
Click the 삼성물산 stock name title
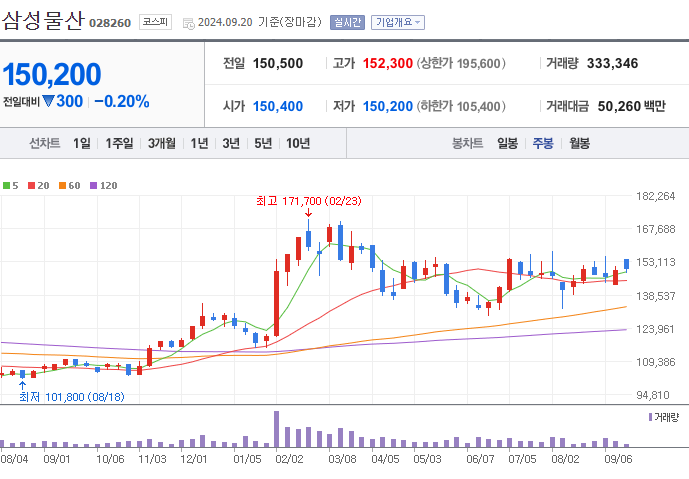click(x=43, y=21)
